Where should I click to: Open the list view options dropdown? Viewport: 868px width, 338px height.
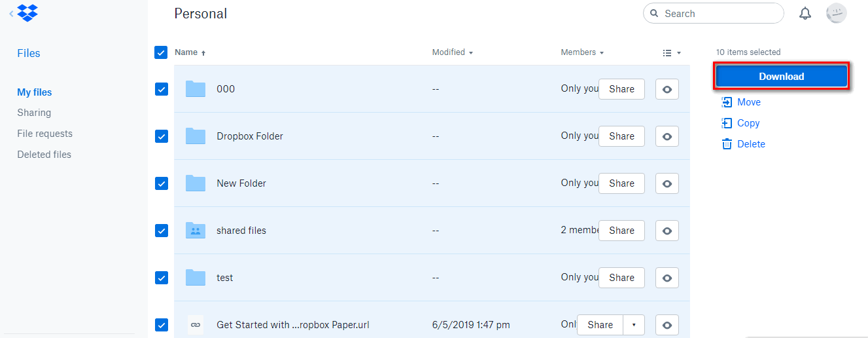[672, 53]
